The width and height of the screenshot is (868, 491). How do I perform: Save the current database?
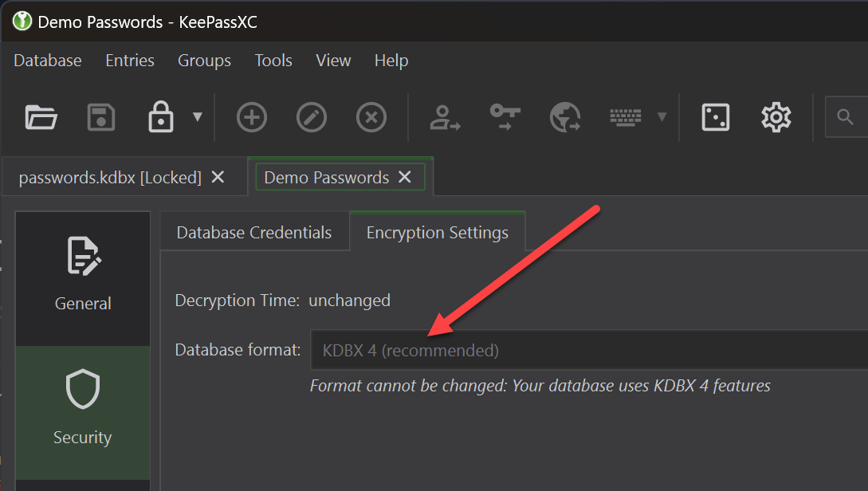coord(101,116)
